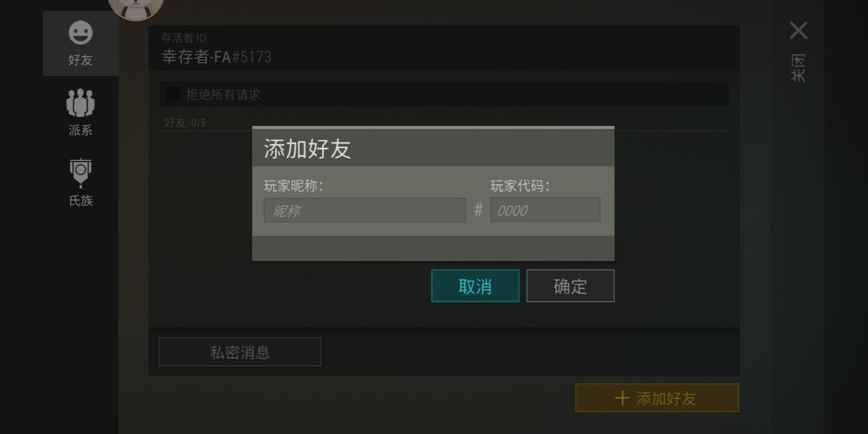Focus the 0000 player code field
The width and height of the screenshot is (868, 434).
coord(546,210)
